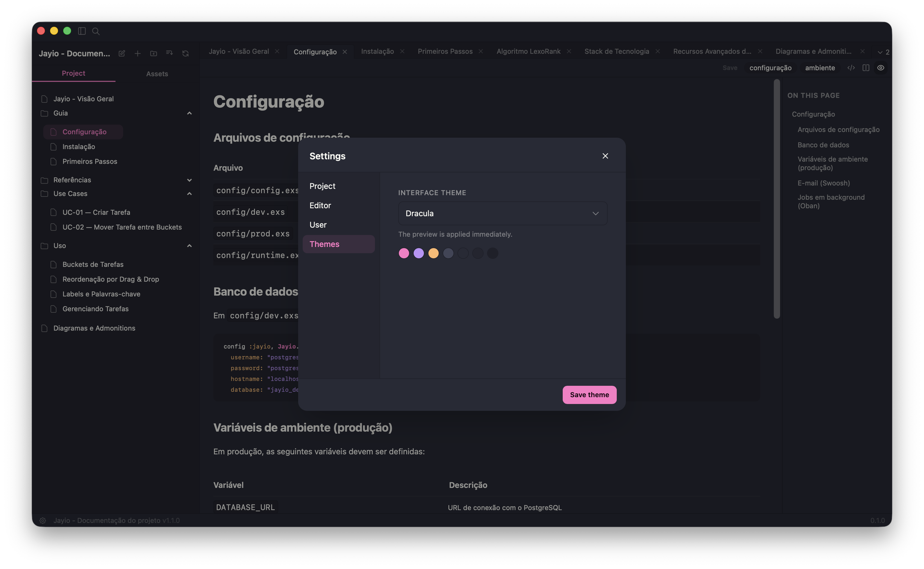The image size is (924, 569).
Task: Select the Editor section in Settings
Action: (339, 205)
